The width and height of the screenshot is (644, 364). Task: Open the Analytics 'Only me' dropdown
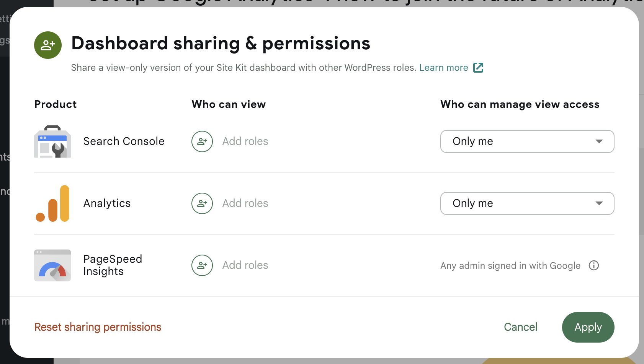click(x=527, y=203)
